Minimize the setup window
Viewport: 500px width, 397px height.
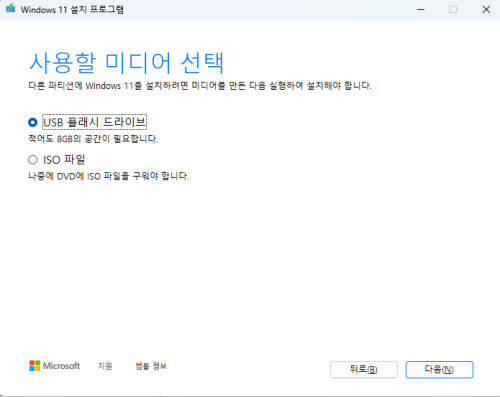(421, 9)
